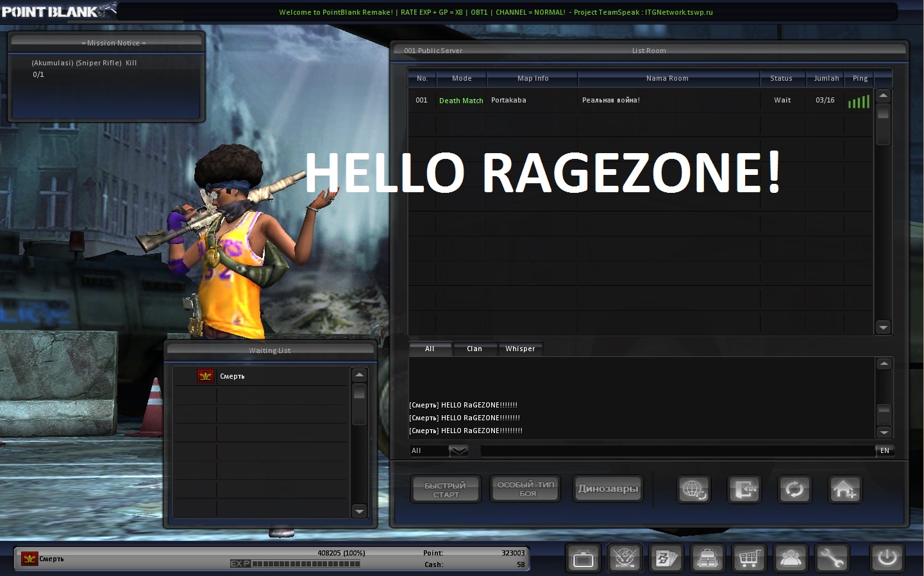The image size is (924, 576).
Task: Open the inventory backpack
Action: coord(708,558)
